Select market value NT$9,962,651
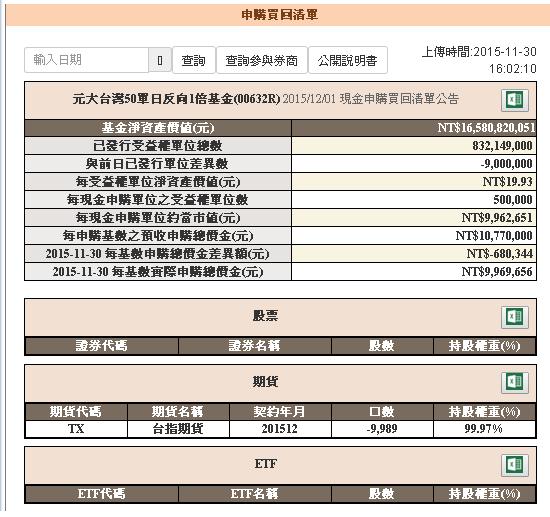Image resolution: width=550 pixels, height=517 pixels. (497, 218)
